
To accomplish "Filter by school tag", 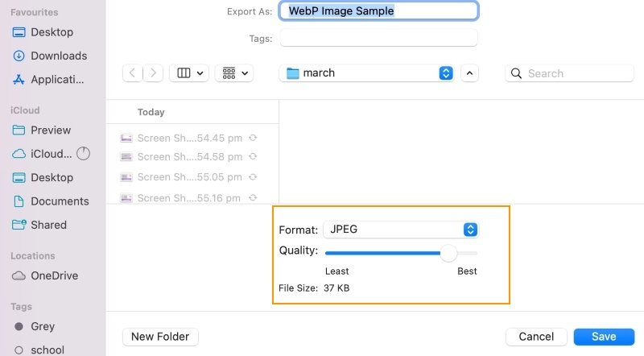I will pyautogui.click(x=39, y=350).
